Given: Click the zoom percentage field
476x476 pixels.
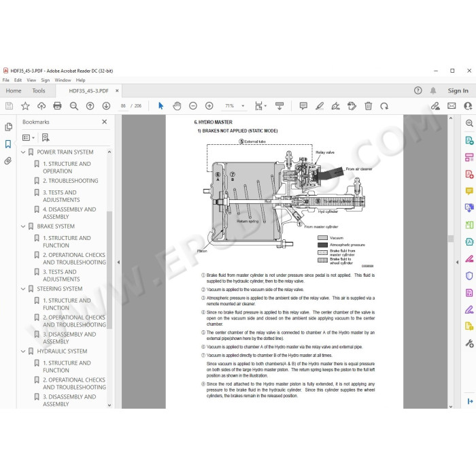Looking at the screenshot, I should pyautogui.click(x=230, y=105).
